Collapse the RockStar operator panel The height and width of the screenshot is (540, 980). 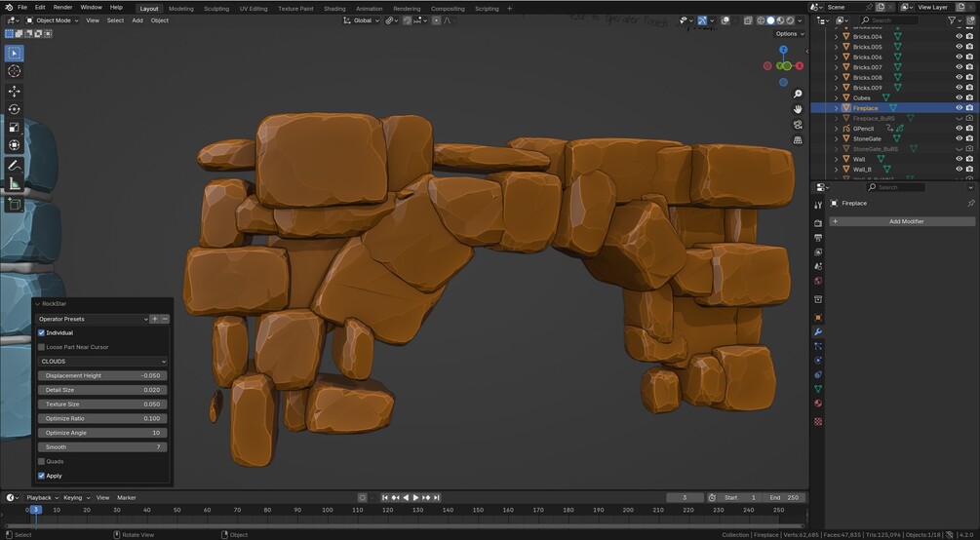click(37, 304)
